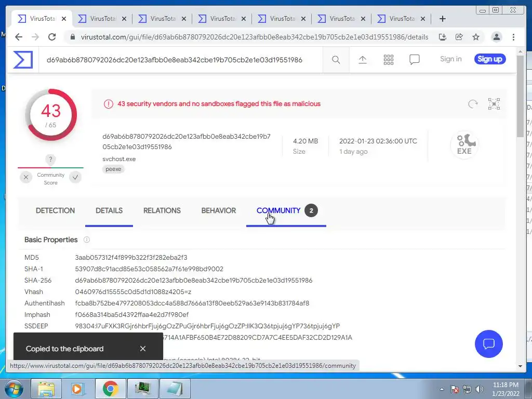
Task: Click the page vertical scrollbar thumb
Action: tap(521, 96)
